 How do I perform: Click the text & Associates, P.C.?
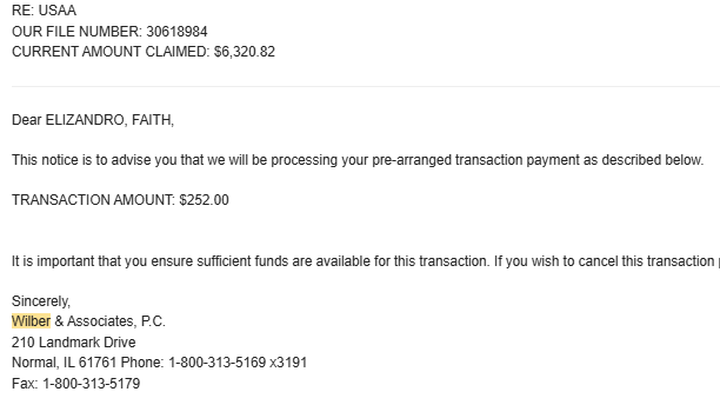110,321
